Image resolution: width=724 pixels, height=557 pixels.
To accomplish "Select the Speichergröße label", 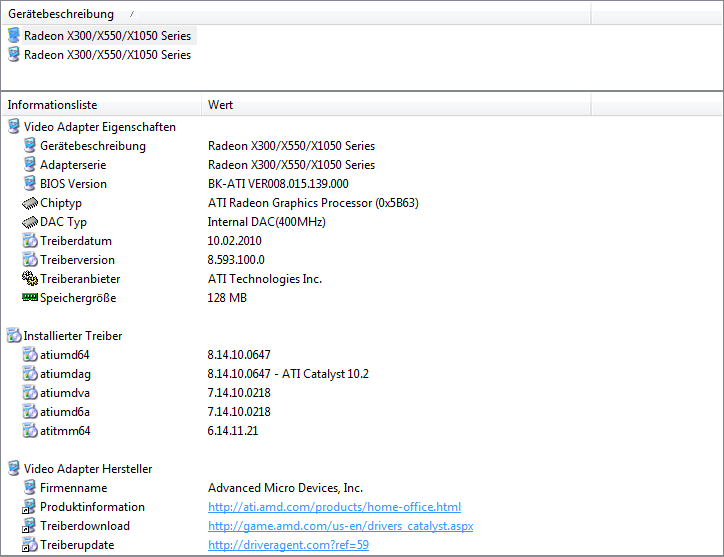I will (x=78, y=298).
